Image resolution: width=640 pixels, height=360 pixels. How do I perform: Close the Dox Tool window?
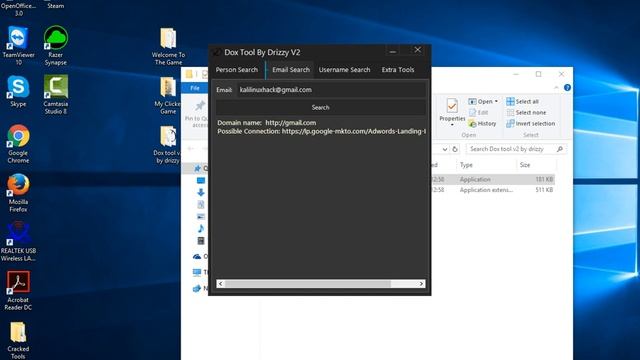point(418,50)
